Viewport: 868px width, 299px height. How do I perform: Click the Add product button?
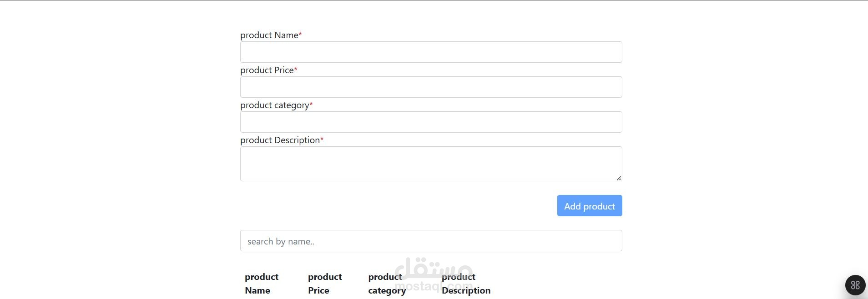[x=589, y=205]
